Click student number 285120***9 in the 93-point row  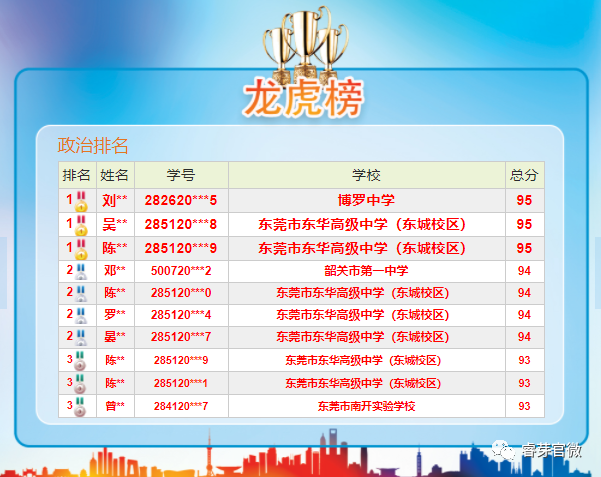(x=181, y=360)
